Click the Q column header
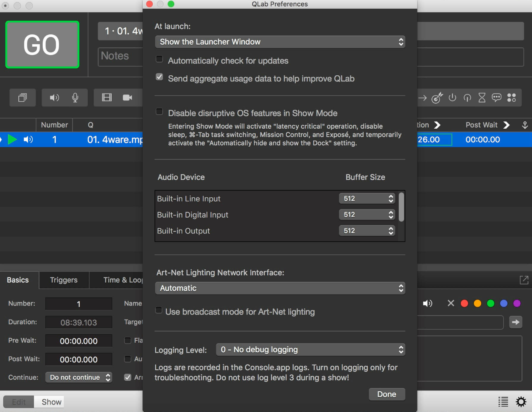532x412 pixels. coord(91,125)
